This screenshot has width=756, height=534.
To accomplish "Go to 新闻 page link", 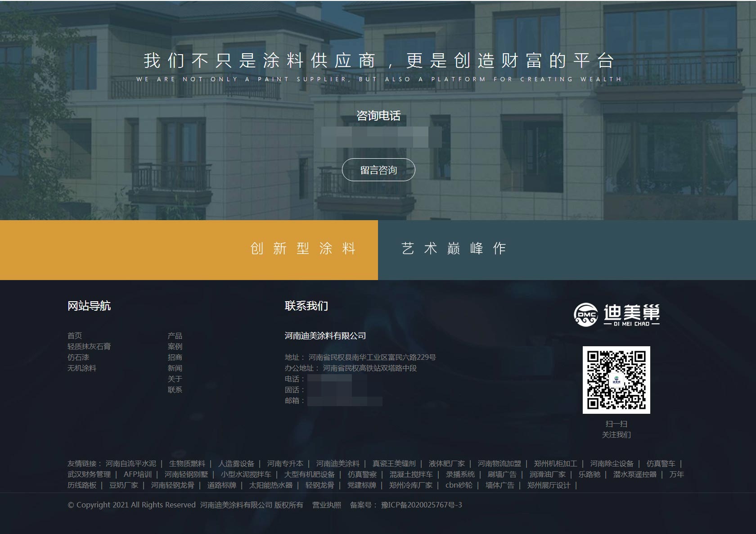I will tap(175, 368).
